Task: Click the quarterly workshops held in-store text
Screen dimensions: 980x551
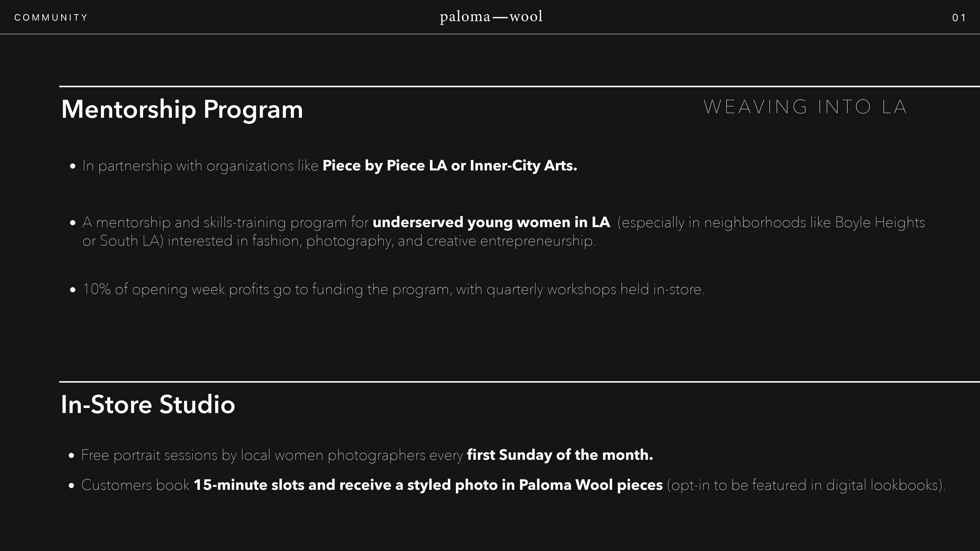Action: (595, 290)
